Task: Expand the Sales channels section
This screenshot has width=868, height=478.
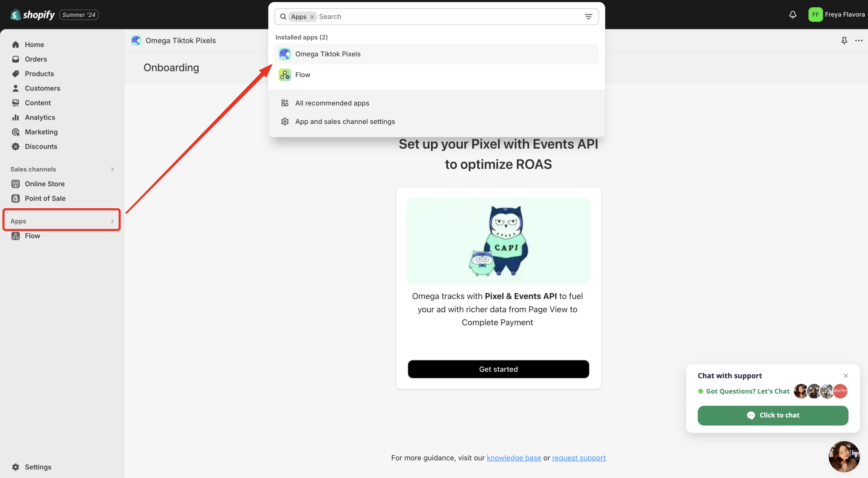Action: click(112, 169)
